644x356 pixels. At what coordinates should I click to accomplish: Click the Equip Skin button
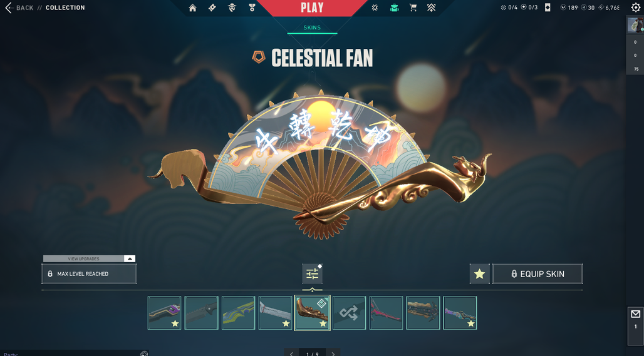pos(538,274)
